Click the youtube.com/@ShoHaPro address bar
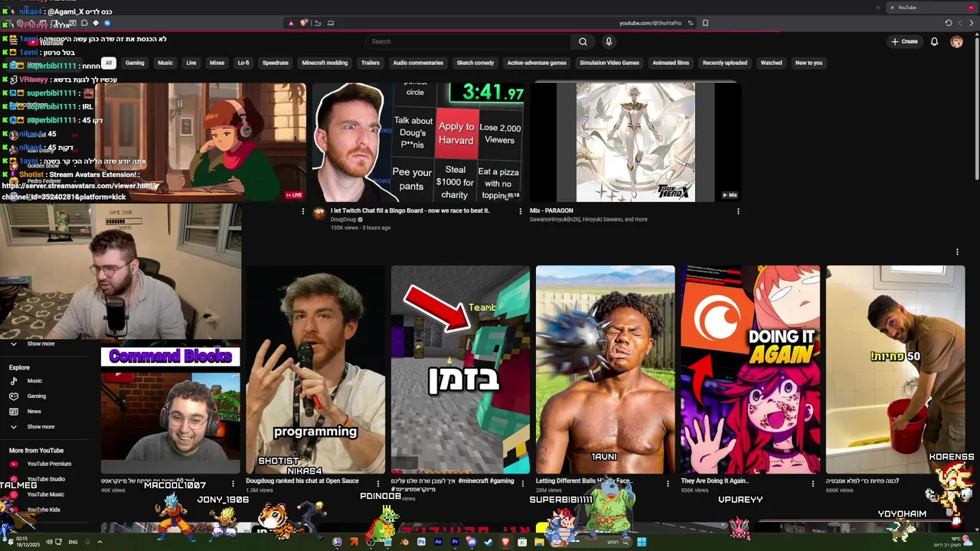Screen dimensions: 980x551 (650, 23)
